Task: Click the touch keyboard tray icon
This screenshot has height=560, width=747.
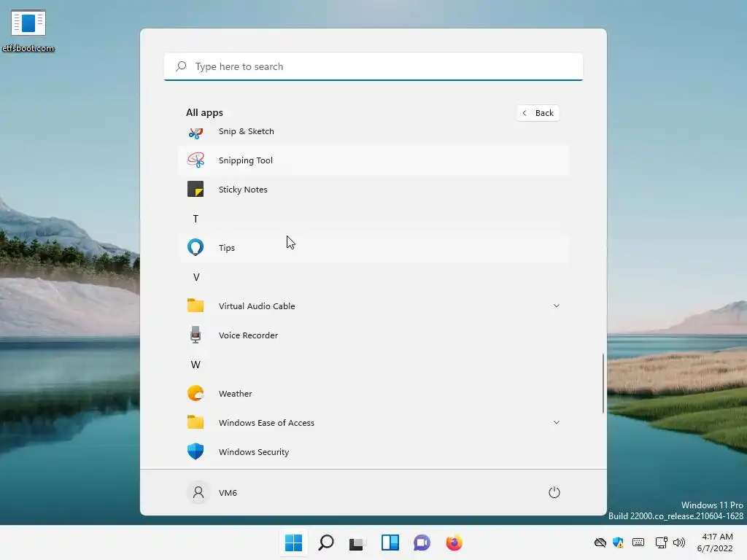Action: pyautogui.click(x=638, y=542)
